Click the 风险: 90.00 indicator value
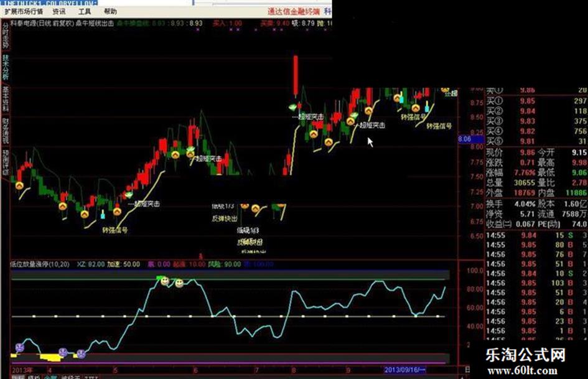The image size is (588, 379). (x=224, y=264)
